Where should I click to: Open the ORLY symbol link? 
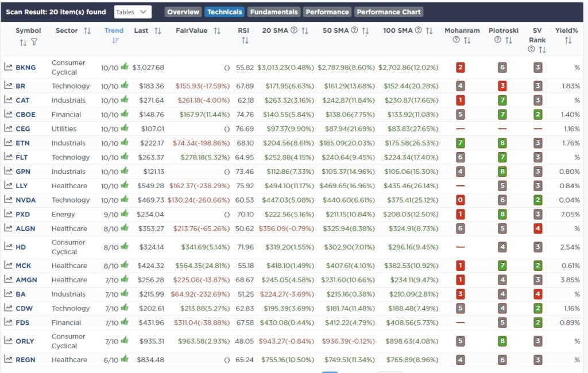[25, 341]
